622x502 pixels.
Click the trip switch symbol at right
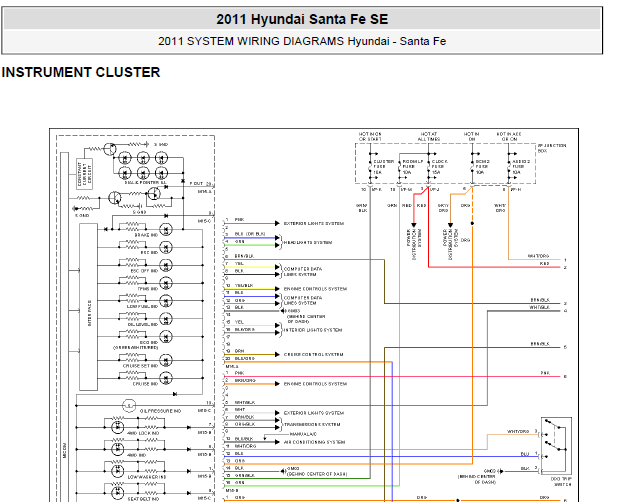click(x=556, y=446)
